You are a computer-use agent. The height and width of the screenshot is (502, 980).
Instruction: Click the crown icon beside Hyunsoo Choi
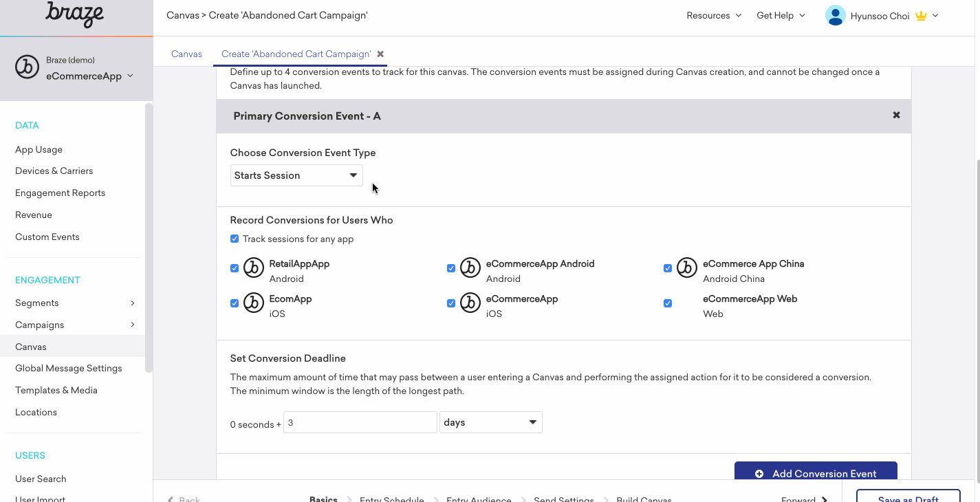point(922,16)
